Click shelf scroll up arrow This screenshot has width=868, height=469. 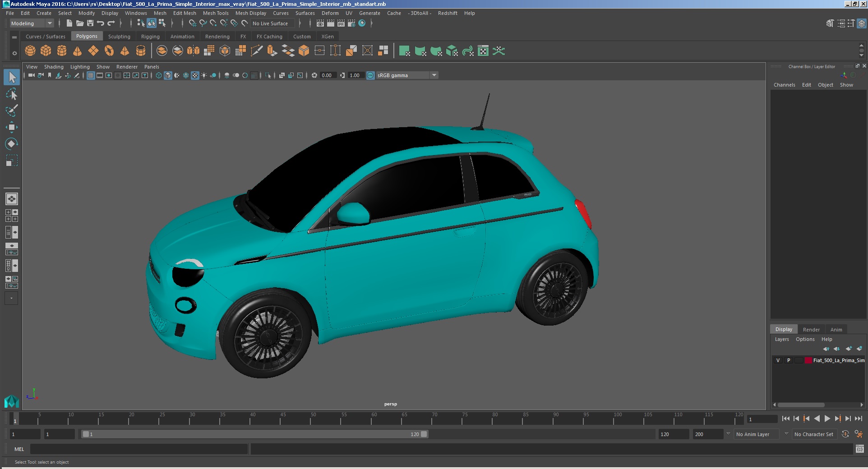pos(861,46)
